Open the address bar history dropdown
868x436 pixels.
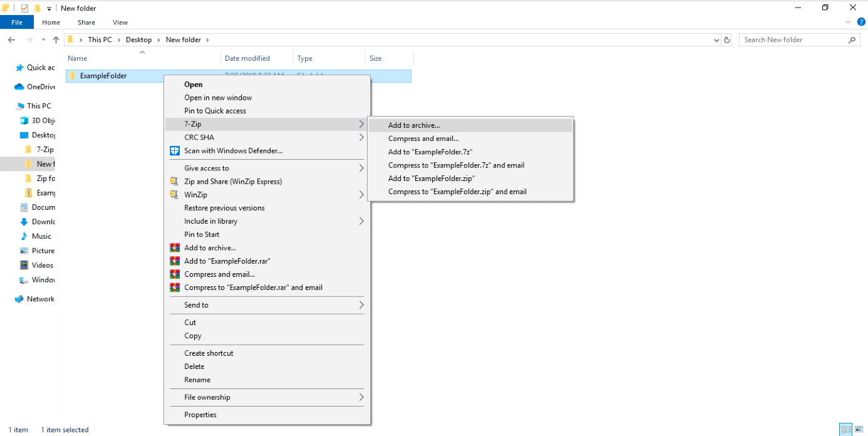click(x=716, y=40)
